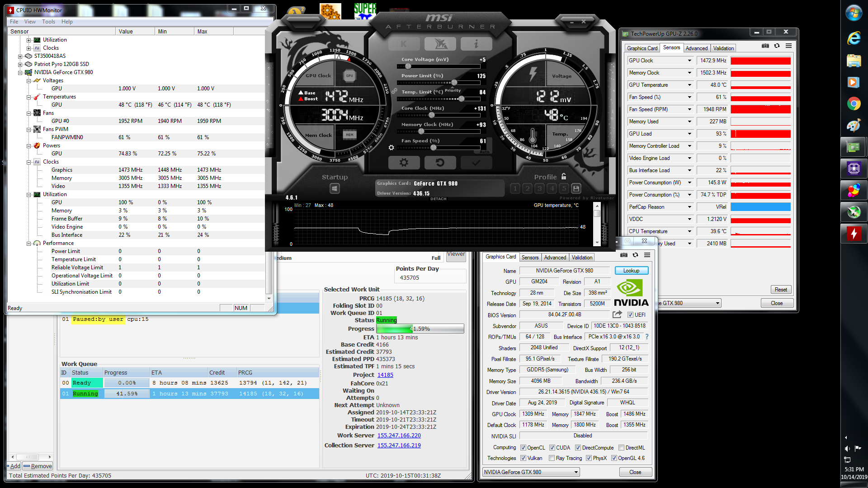868x488 pixels.
Task: Click the Afterburner profile lock icon
Action: (x=564, y=177)
